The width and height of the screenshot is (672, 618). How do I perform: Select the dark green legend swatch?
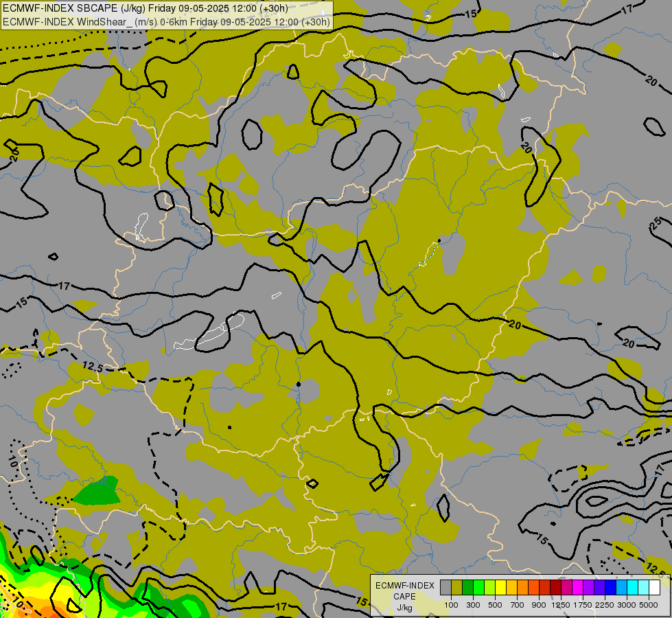(x=467, y=588)
